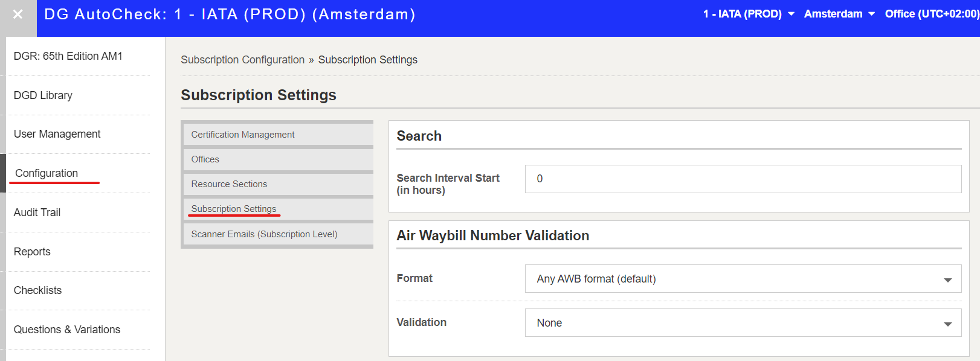Close the side menu with X icon

pyautogui.click(x=18, y=14)
